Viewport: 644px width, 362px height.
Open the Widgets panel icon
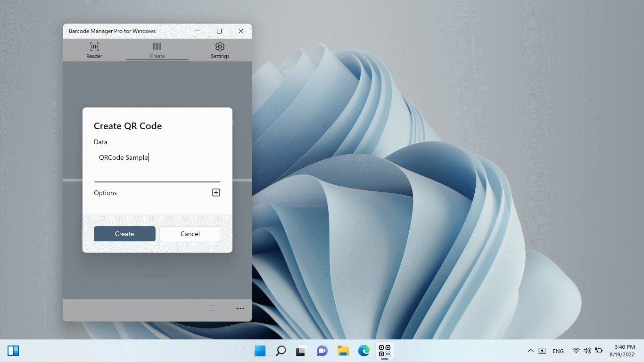13,351
